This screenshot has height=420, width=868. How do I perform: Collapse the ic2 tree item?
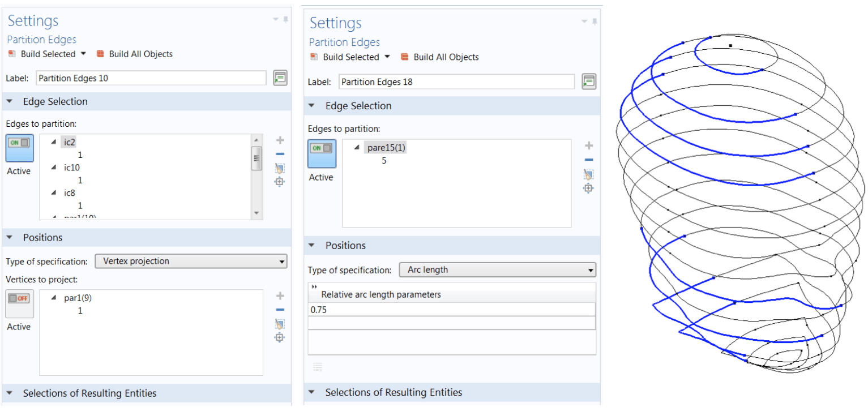coord(53,142)
